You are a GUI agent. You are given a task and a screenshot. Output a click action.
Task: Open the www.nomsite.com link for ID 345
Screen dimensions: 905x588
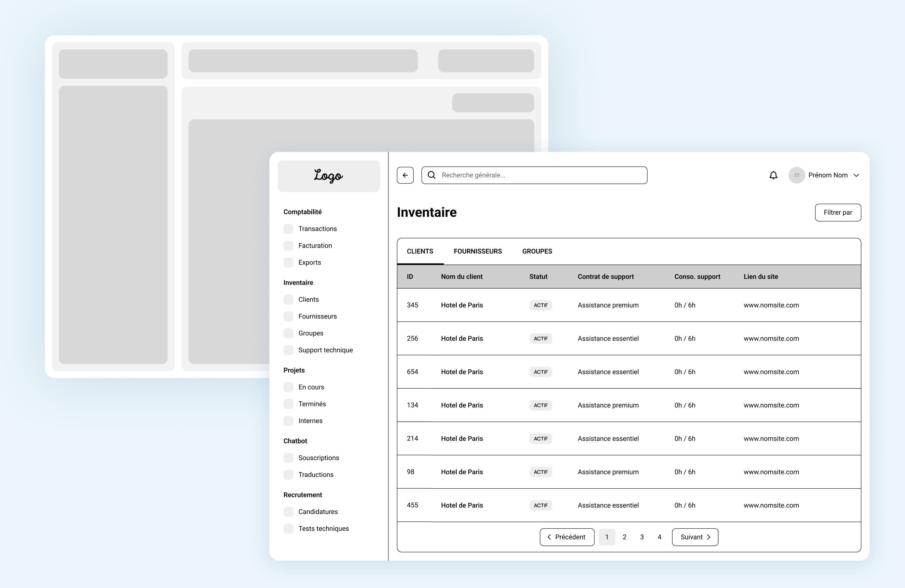tap(771, 305)
